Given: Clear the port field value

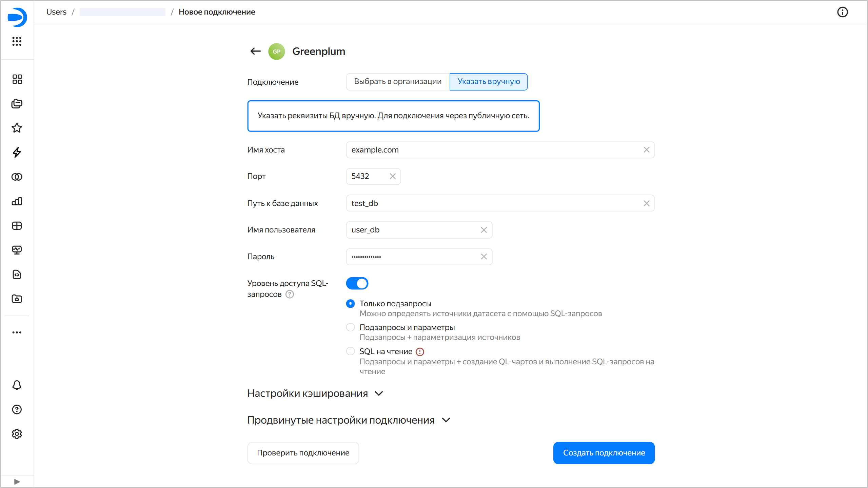Looking at the screenshot, I should [393, 176].
